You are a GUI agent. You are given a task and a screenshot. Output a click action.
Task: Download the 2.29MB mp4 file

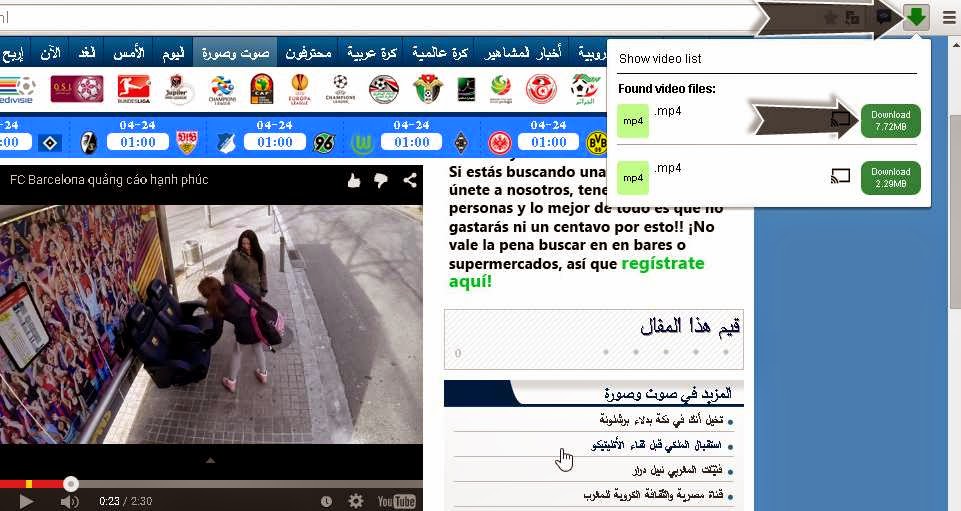click(891, 178)
